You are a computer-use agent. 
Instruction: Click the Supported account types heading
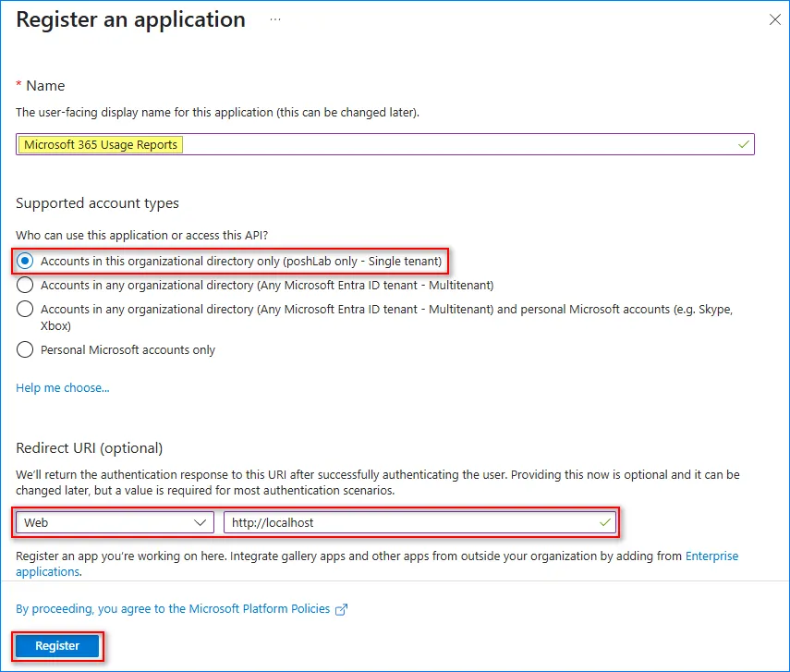[x=97, y=203]
